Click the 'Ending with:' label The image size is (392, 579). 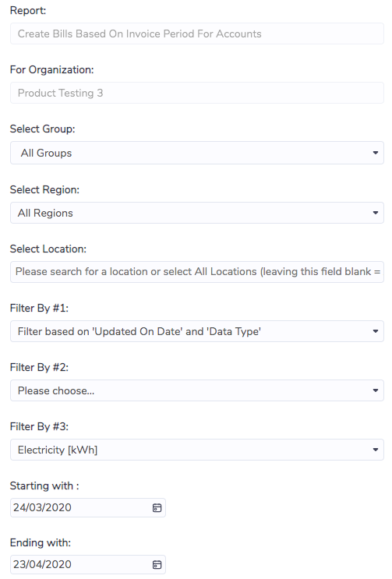point(41,542)
